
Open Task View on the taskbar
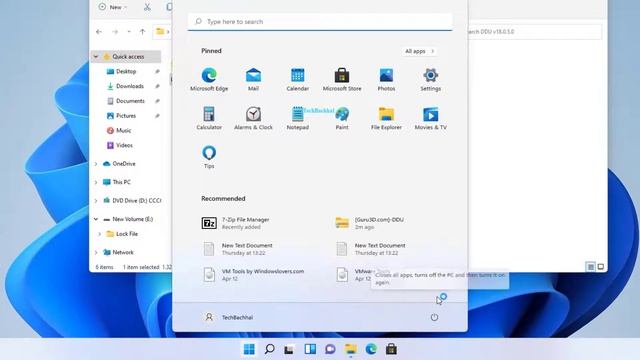[x=289, y=349]
